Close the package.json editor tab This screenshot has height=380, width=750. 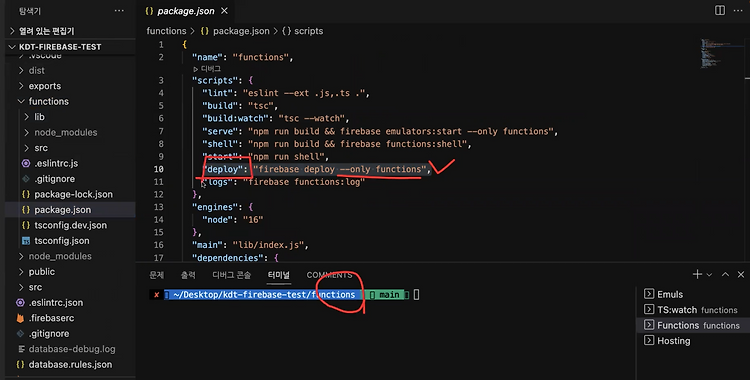click(224, 11)
